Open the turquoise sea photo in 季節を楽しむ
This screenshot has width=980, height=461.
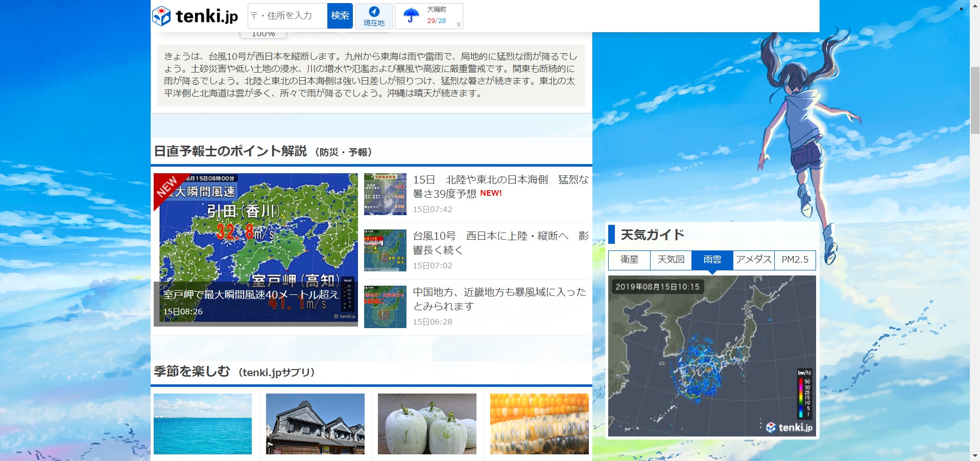point(203,424)
